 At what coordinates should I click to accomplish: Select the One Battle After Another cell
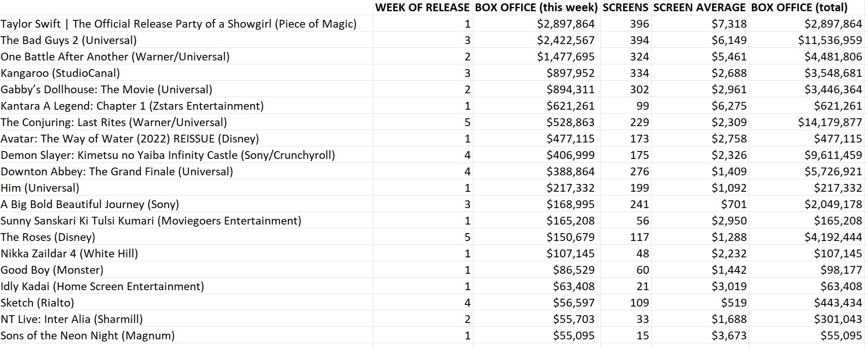(115, 57)
